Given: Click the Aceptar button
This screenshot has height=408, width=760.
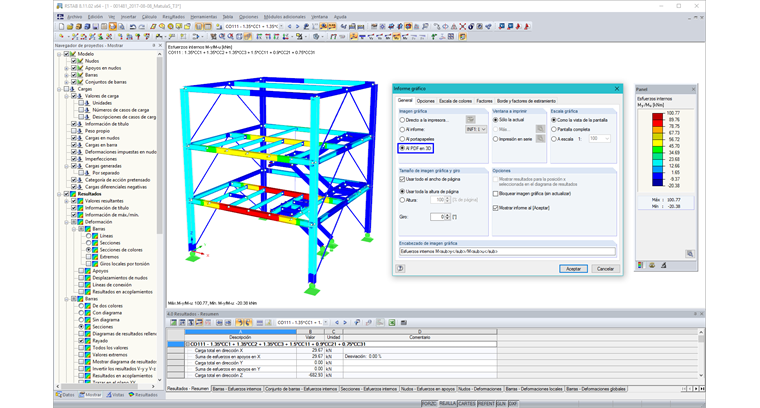Looking at the screenshot, I should pos(573,268).
